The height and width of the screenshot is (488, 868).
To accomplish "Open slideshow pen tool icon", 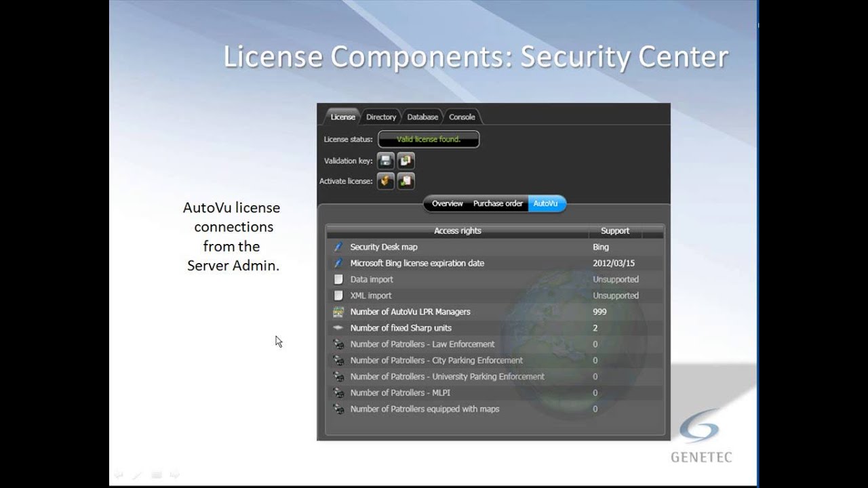I will (137, 475).
